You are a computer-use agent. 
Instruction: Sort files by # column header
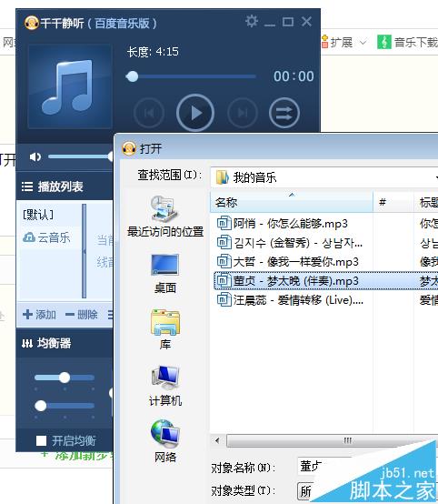tap(393, 202)
